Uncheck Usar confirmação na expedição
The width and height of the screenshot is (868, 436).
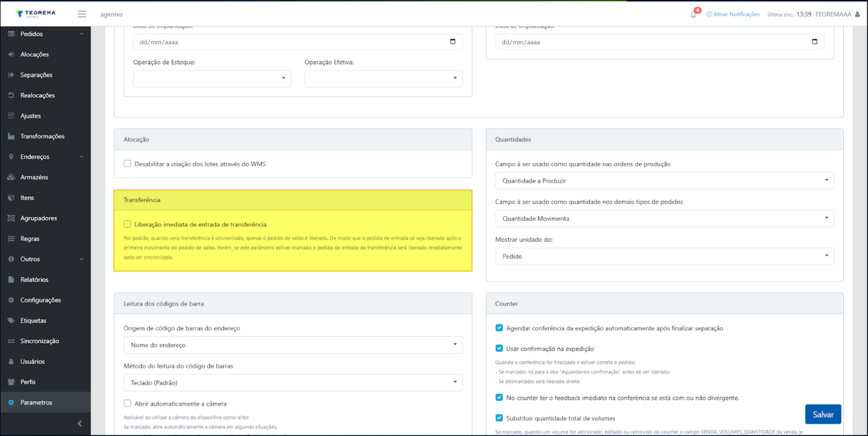pyautogui.click(x=499, y=348)
